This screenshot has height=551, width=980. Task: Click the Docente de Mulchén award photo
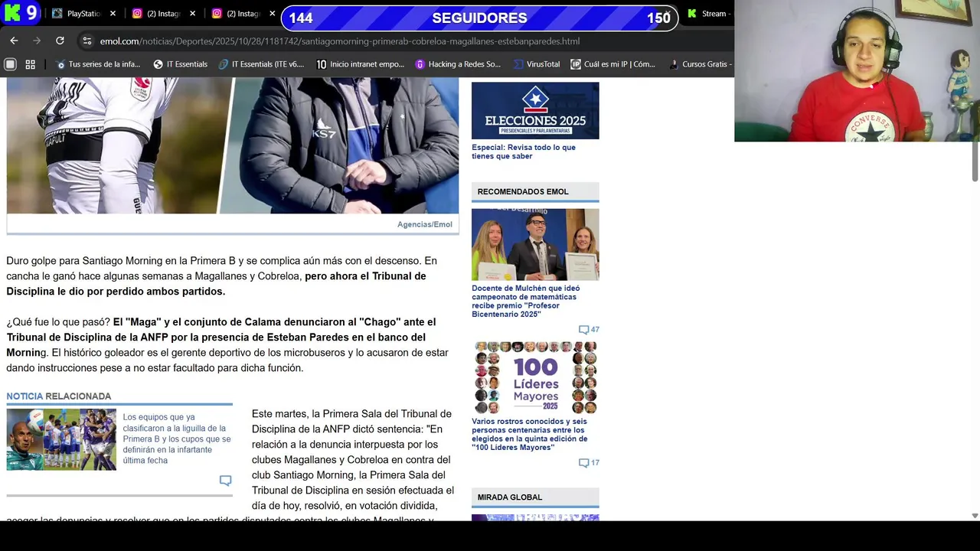pyautogui.click(x=535, y=244)
